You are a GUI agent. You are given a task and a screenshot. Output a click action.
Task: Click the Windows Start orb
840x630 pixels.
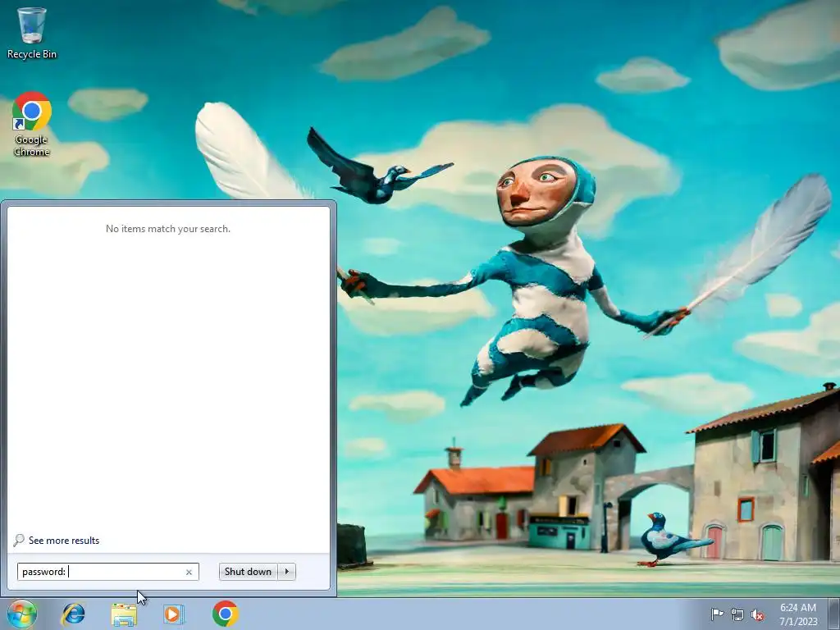click(x=21, y=614)
